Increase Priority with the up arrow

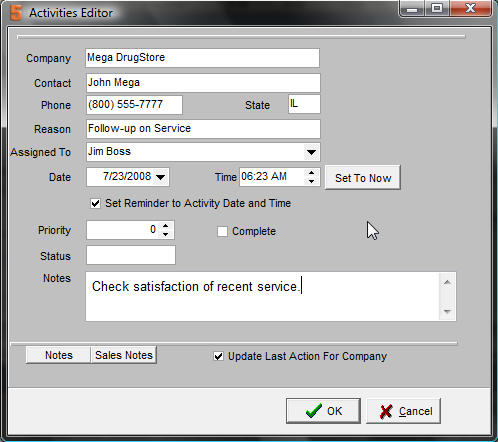166,226
